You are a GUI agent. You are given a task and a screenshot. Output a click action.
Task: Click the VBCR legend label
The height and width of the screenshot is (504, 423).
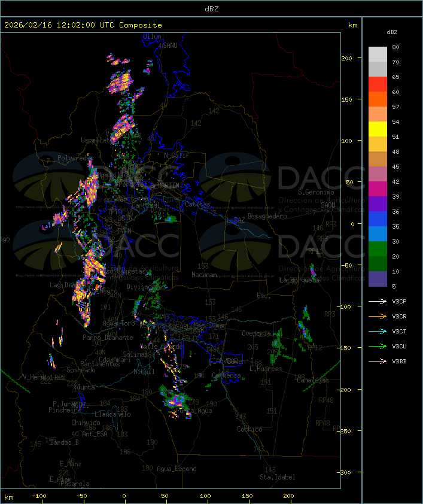click(399, 317)
